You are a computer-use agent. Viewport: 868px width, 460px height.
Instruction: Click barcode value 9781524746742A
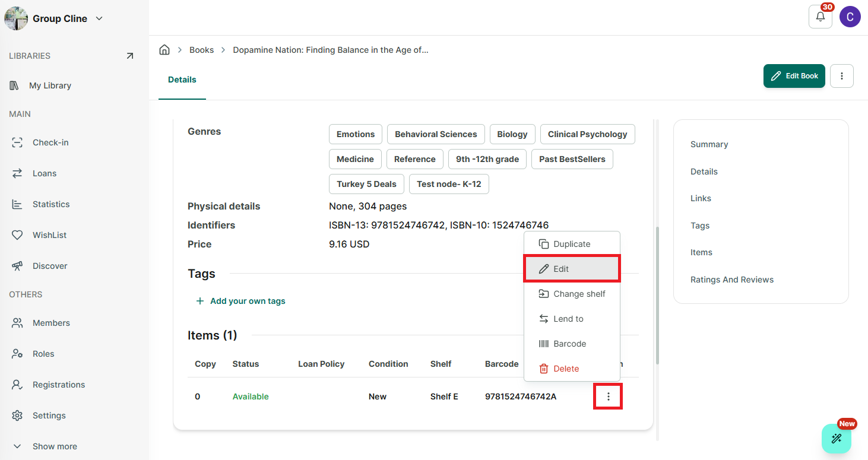click(x=521, y=396)
